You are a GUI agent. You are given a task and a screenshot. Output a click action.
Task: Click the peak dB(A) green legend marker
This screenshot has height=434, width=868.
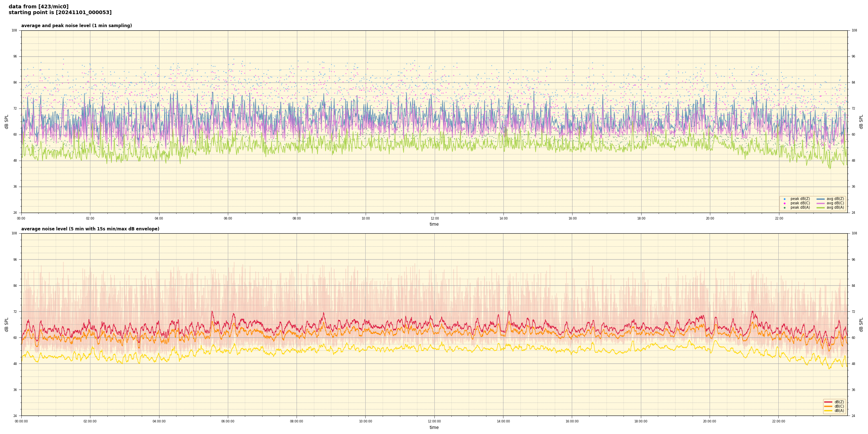[x=784, y=208]
